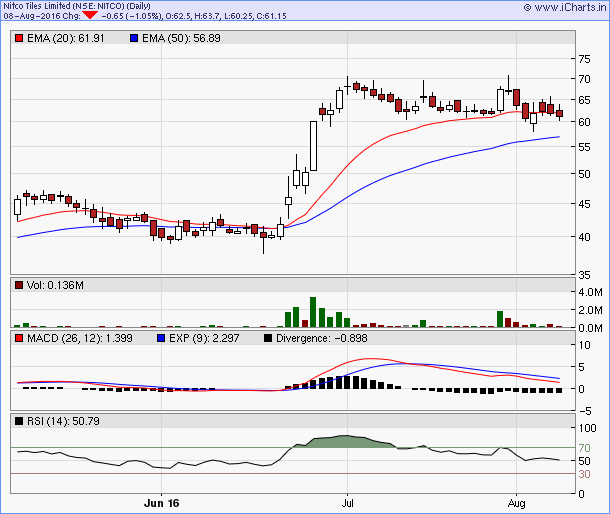
Task: Click the Divergence: -0.898 label
Action: 321,338
